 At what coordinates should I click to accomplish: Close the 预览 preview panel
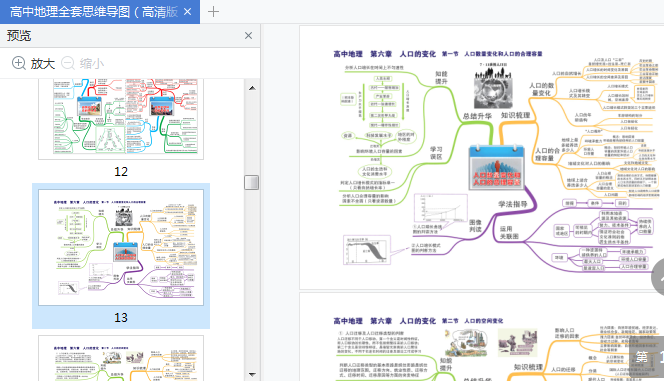pyautogui.click(x=249, y=36)
